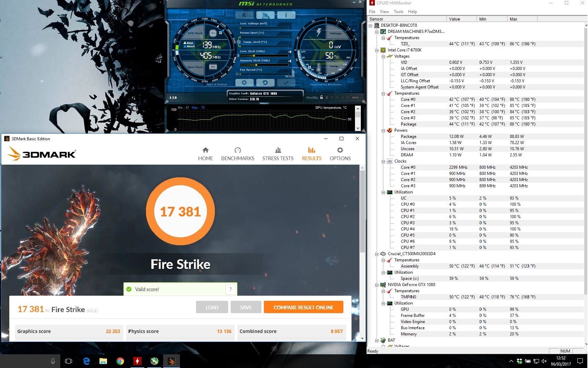The image size is (588, 368).
Task: Collapse the Powers node in HWMonitor
Action: click(x=383, y=130)
